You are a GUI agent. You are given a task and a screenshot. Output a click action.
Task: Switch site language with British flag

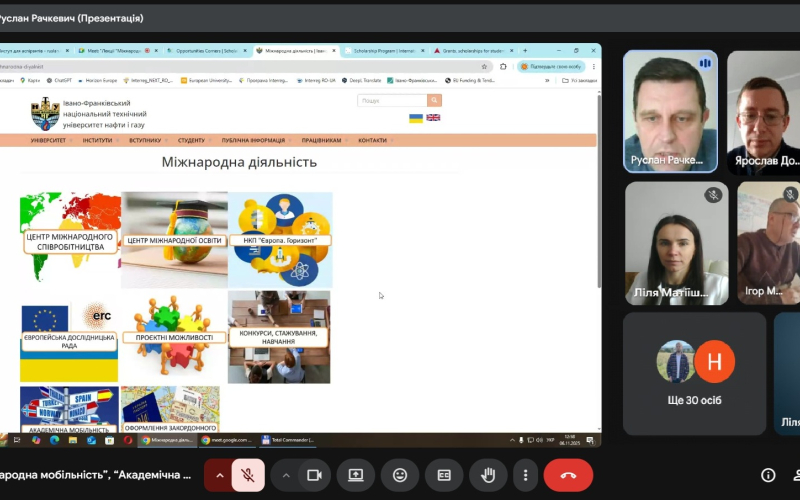click(433, 118)
